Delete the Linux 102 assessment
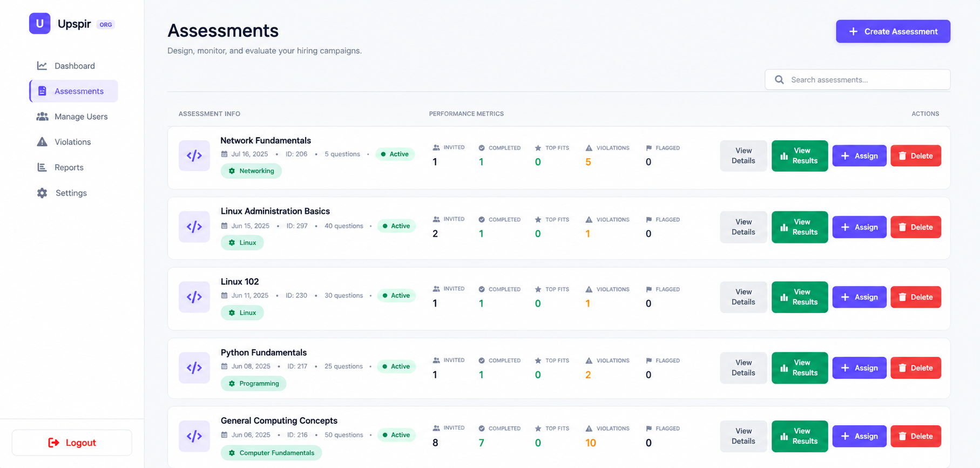The height and width of the screenshot is (468, 980). (916, 297)
